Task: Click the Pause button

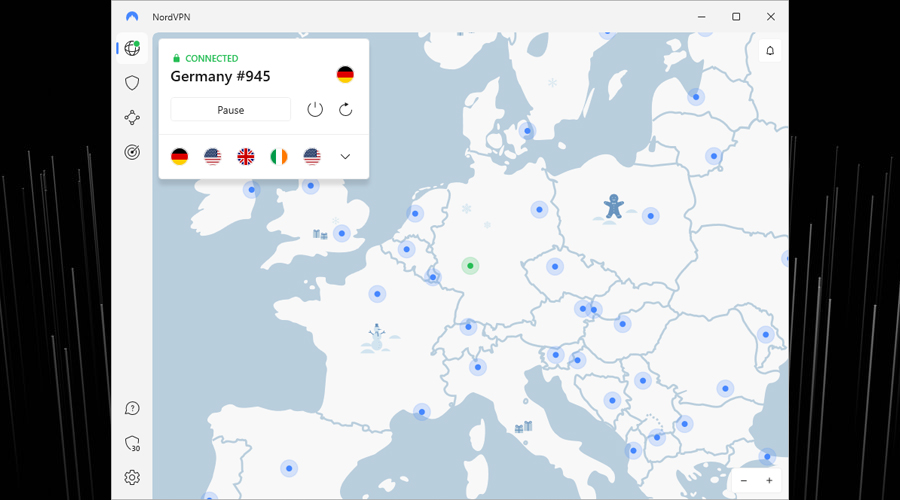Action: point(231,110)
